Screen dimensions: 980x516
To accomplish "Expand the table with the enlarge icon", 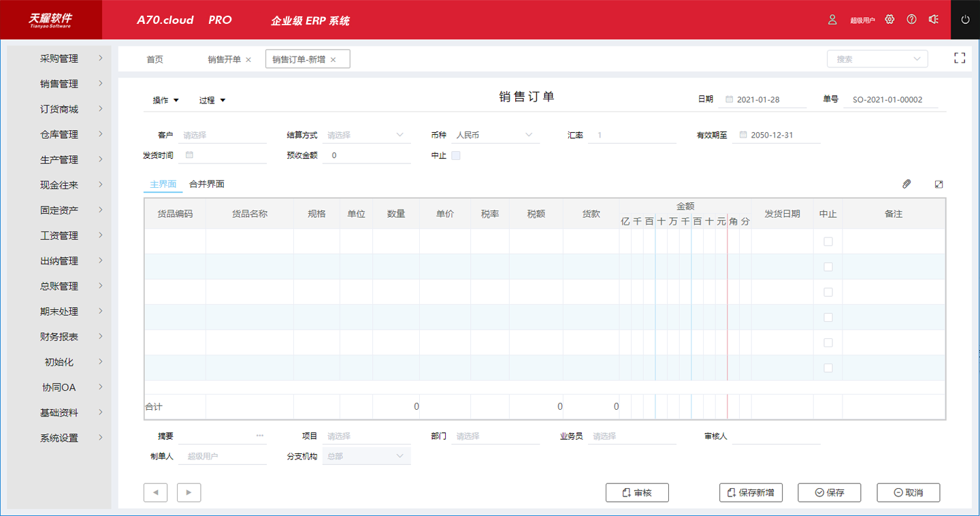I will (938, 184).
